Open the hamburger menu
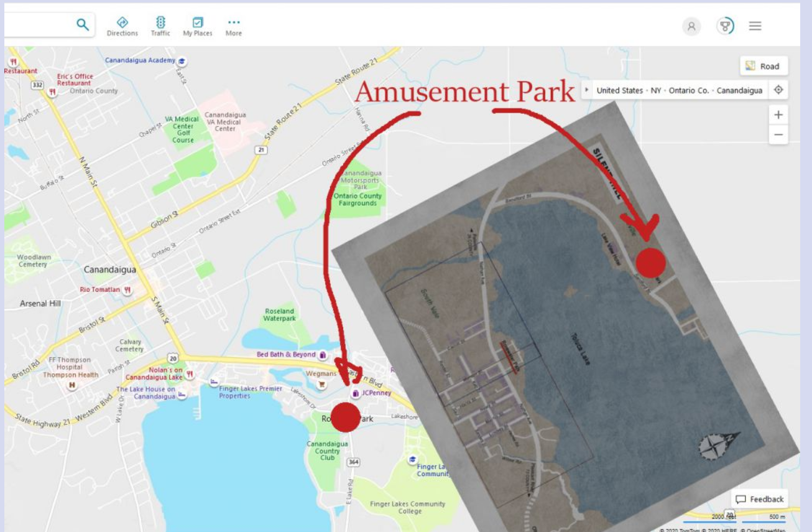Screen dimensions: 812x532 click(755, 26)
